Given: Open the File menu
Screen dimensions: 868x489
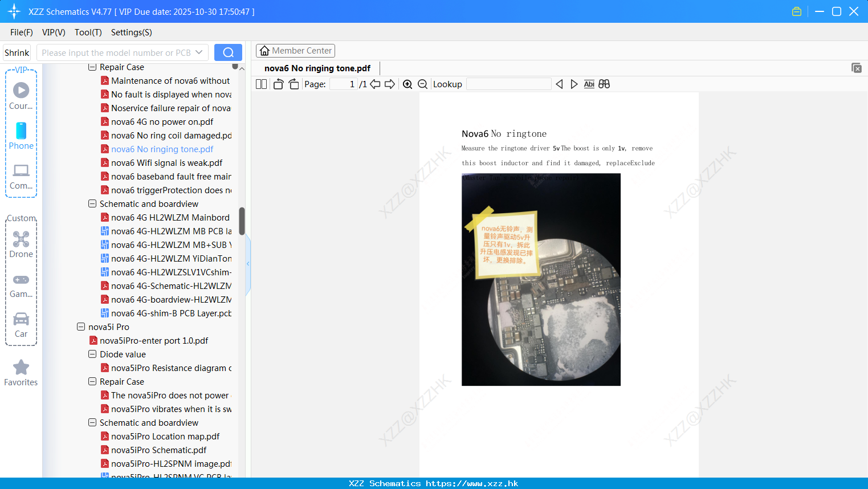Looking at the screenshot, I should pos(22,32).
